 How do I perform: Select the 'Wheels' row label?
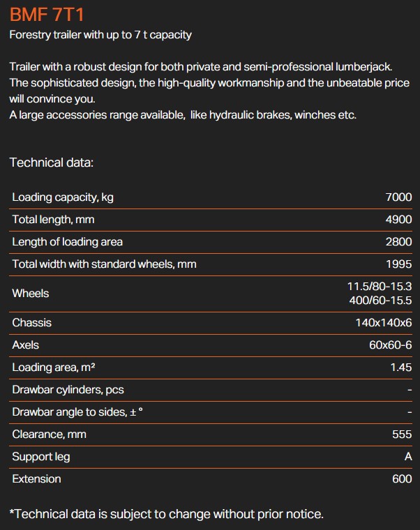click(31, 294)
